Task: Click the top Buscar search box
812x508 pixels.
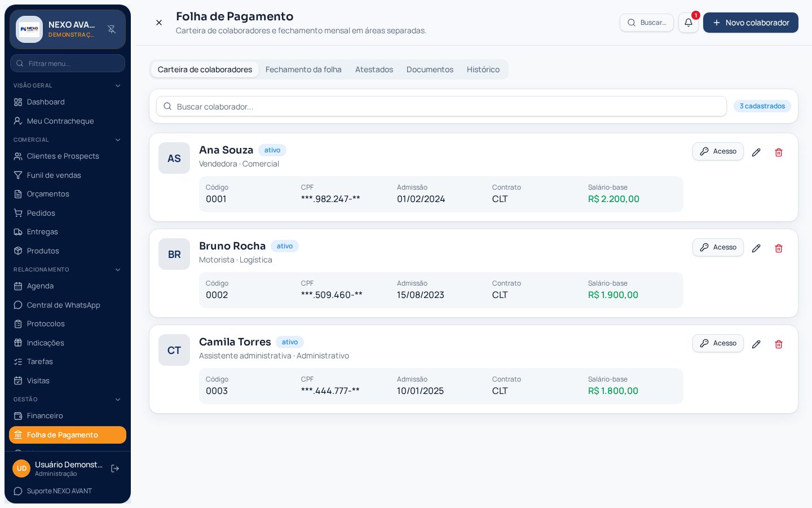Action: click(647, 23)
